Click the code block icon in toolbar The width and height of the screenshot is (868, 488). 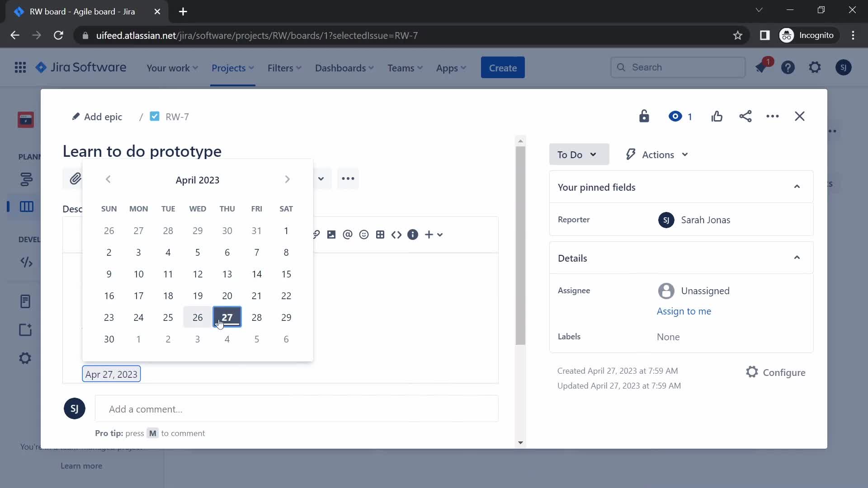pos(396,235)
